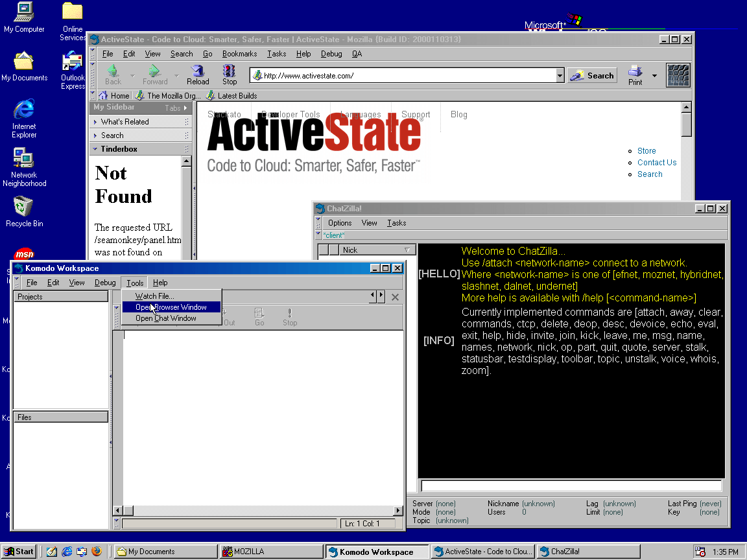747x560 pixels.
Task: Click the Stop debug icon in Komodo
Action: click(x=290, y=317)
